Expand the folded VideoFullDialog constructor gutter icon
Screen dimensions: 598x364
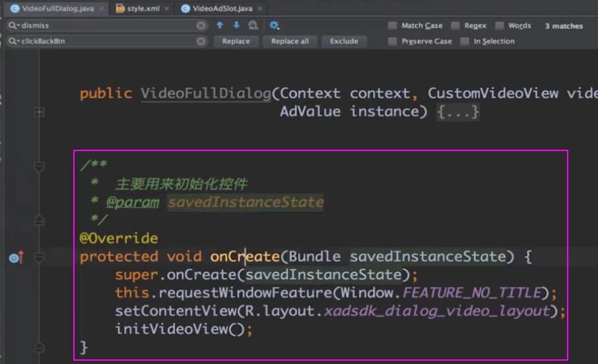(x=39, y=112)
